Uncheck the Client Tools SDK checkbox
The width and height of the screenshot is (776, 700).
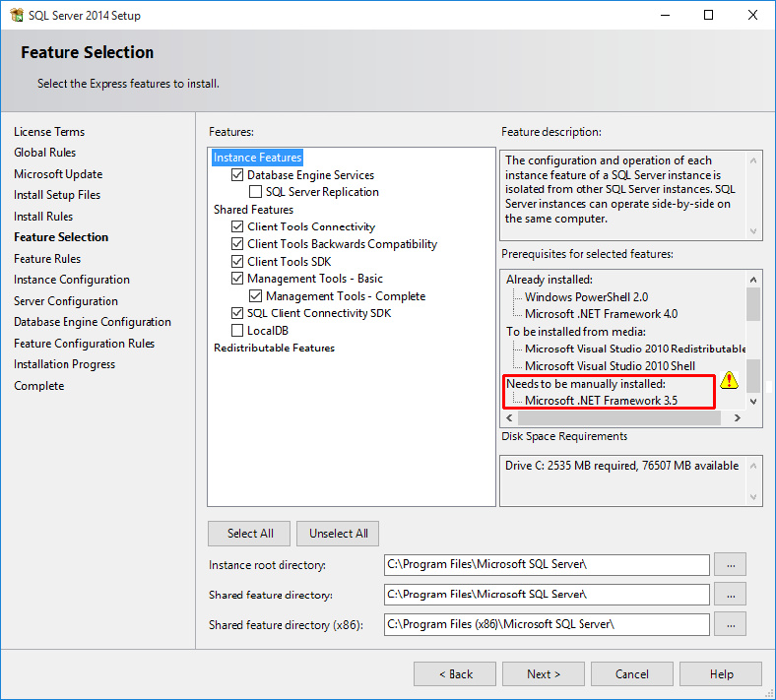[237, 261]
